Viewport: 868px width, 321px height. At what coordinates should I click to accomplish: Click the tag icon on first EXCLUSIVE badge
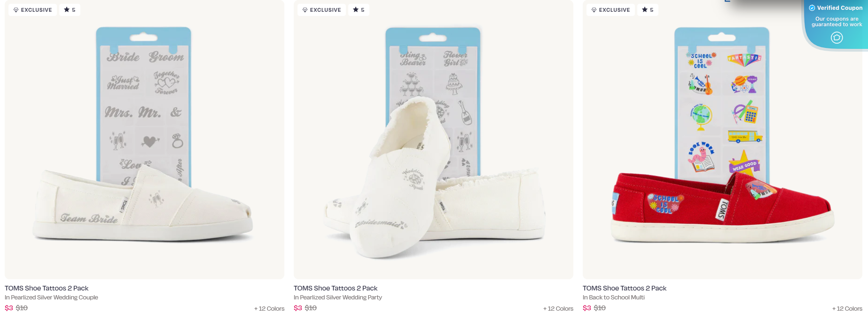coord(16,9)
